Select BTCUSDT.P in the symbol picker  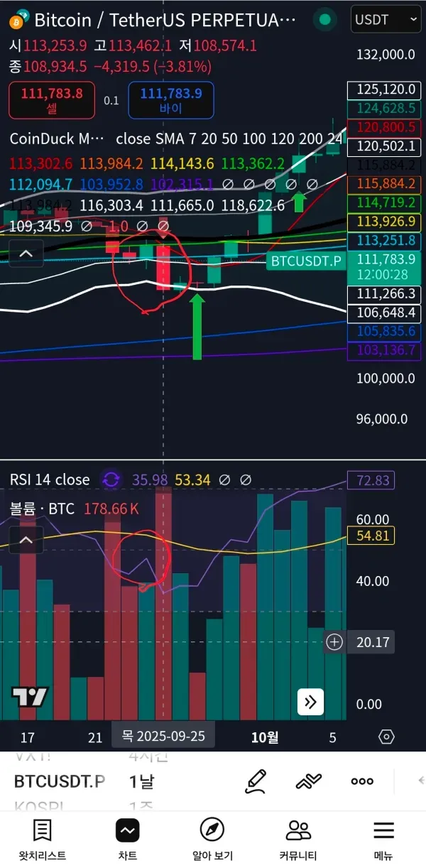click(x=60, y=781)
